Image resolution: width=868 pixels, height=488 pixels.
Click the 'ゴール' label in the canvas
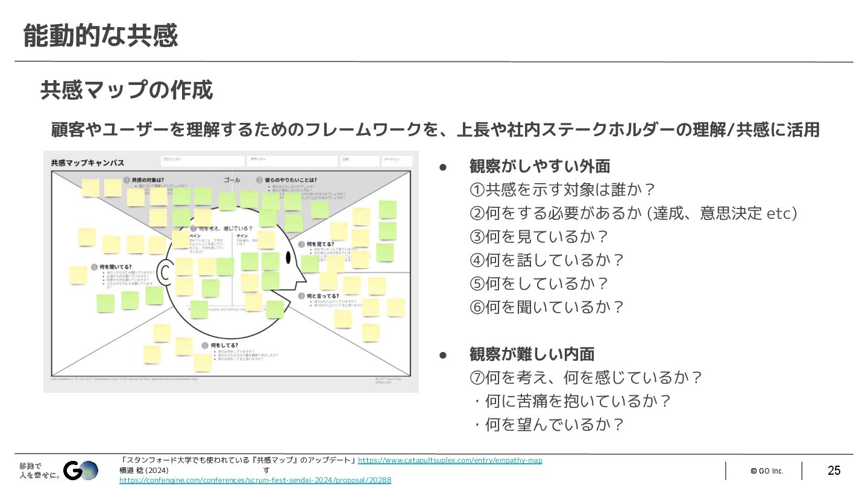(x=231, y=180)
